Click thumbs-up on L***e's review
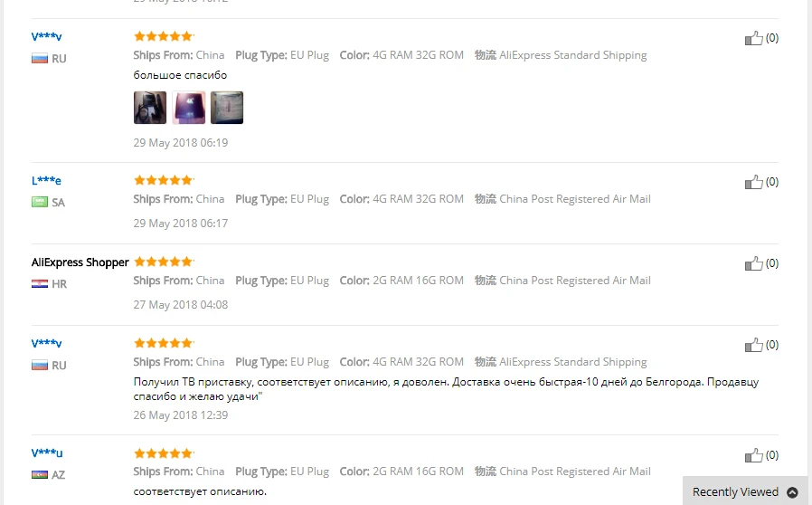 [753, 182]
